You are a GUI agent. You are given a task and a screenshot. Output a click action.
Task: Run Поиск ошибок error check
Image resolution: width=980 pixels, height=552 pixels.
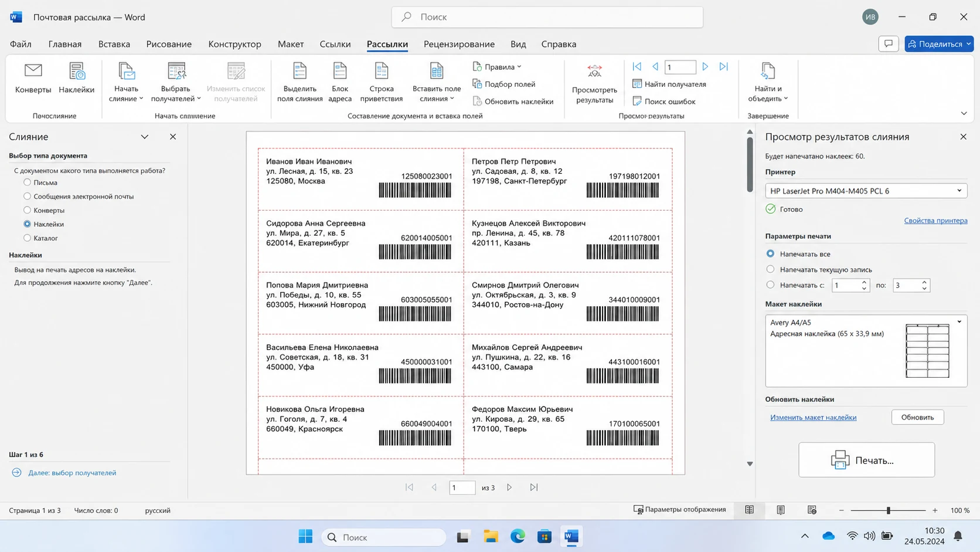point(664,101)
